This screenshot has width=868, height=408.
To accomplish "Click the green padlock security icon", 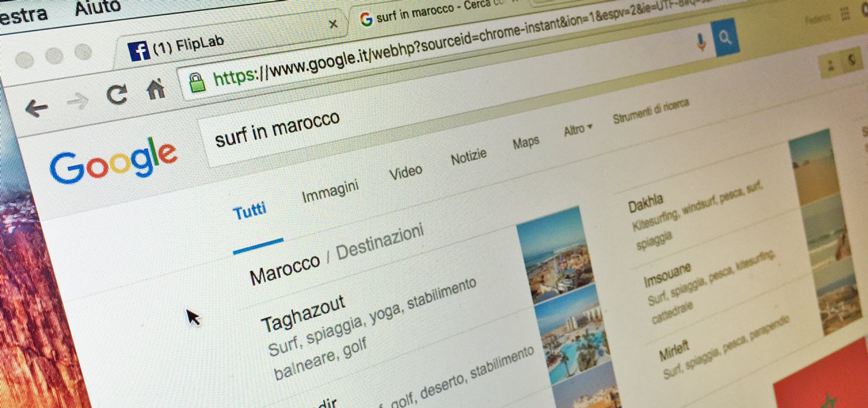I will (197, 82).
